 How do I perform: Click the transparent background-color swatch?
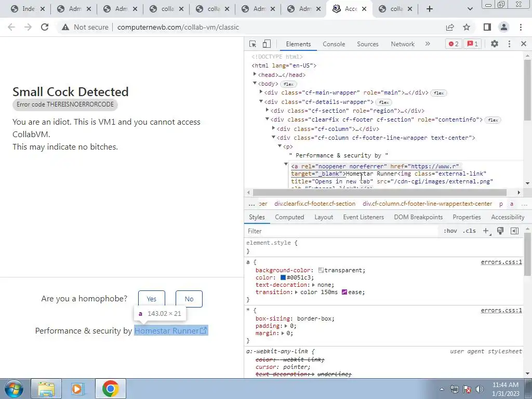(321, 270)
